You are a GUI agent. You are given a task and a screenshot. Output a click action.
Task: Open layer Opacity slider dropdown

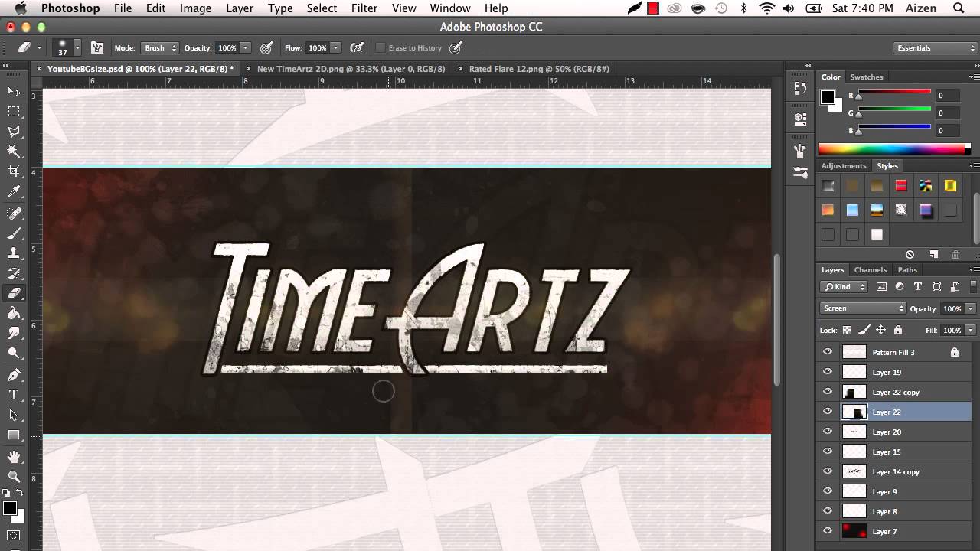970,308
